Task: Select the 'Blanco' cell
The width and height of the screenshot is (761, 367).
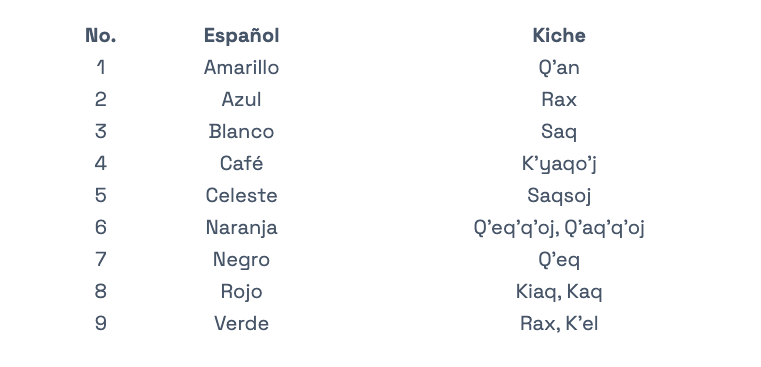Action: [x=241, y=132]
